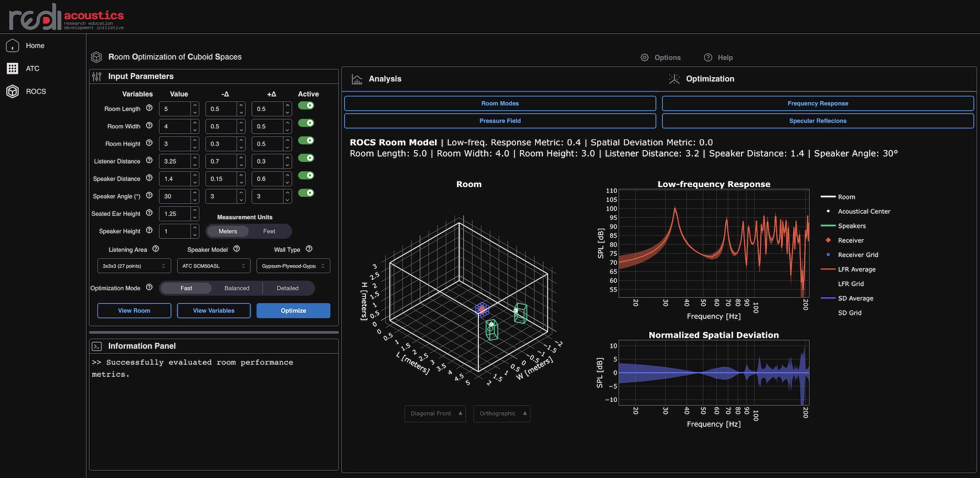This screenshot has width=980, height=478.
Task: Open the Pressure Field view
Action: click(x=500, y=121)
